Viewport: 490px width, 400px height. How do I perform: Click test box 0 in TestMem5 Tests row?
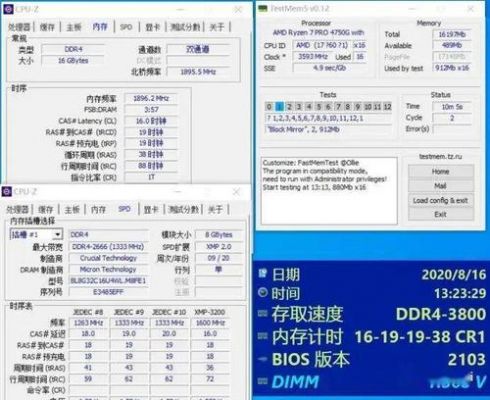[269, 107]
